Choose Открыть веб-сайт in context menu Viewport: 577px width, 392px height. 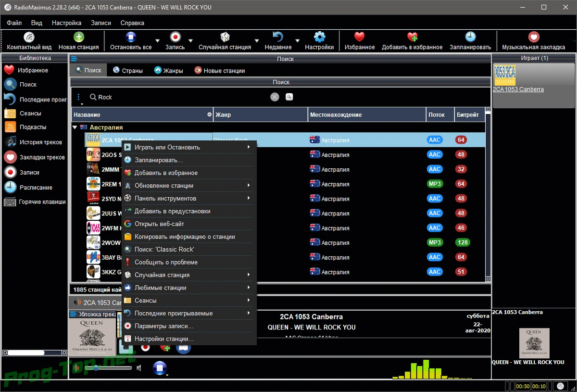pyautogui.click(x=189, y=224)
